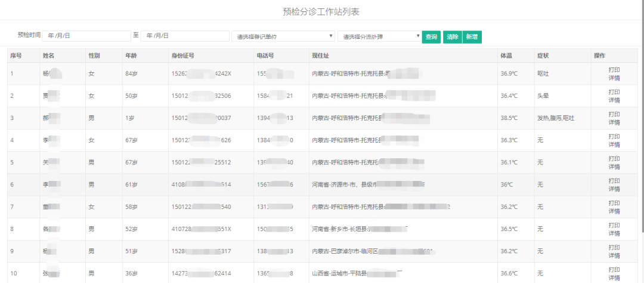Viewport: 644px width, 283px height.
Task: Open 详情 for row 3, the 1岁 patient
Action: [x=614, y=122]
